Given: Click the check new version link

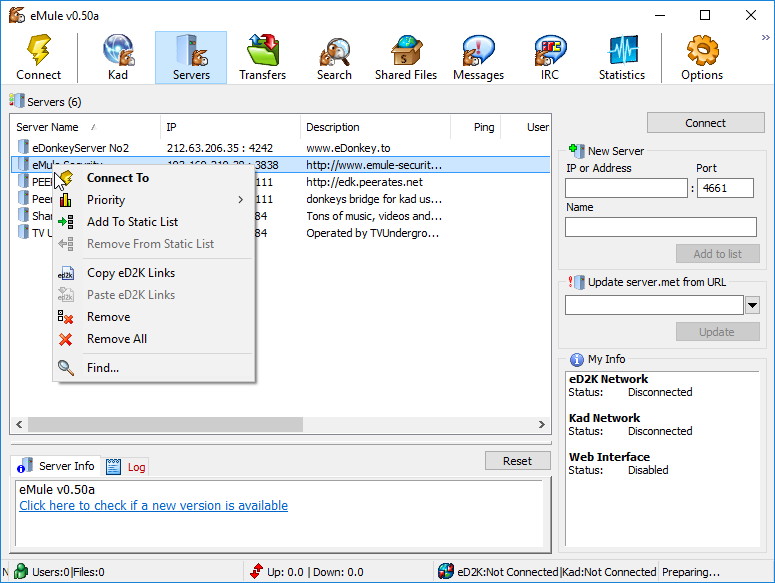Looking at the screenshot, I should [153, 505].
